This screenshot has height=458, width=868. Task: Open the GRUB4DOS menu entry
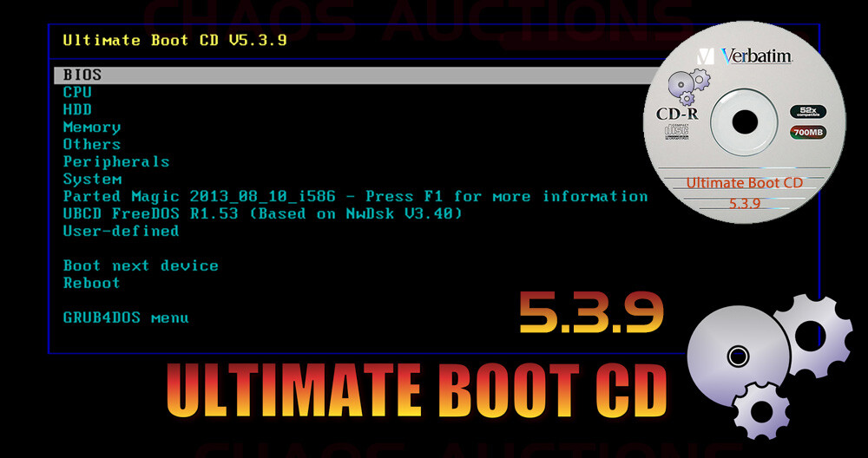pos(126,318)
